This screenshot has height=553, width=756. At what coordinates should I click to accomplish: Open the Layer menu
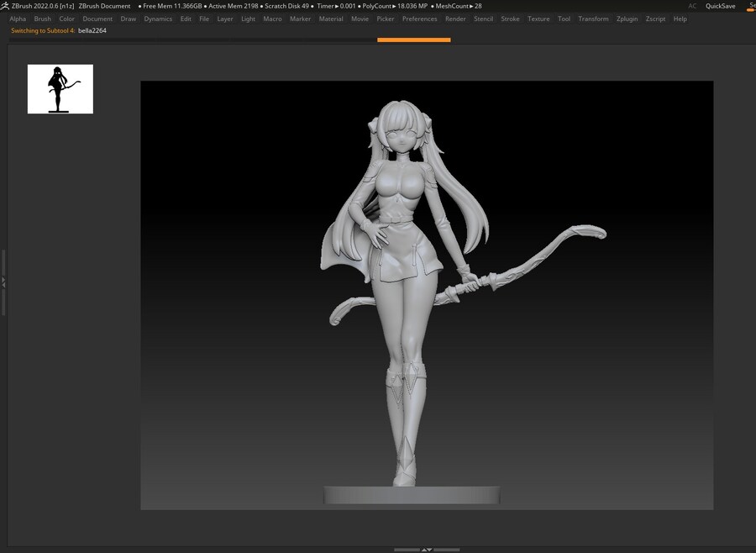click(x=225, y=18)
